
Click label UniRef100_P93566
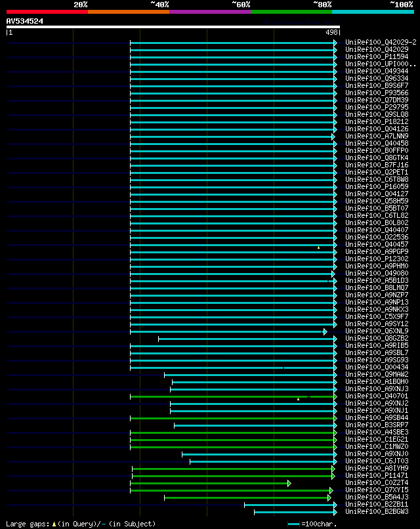click(377, 93)
